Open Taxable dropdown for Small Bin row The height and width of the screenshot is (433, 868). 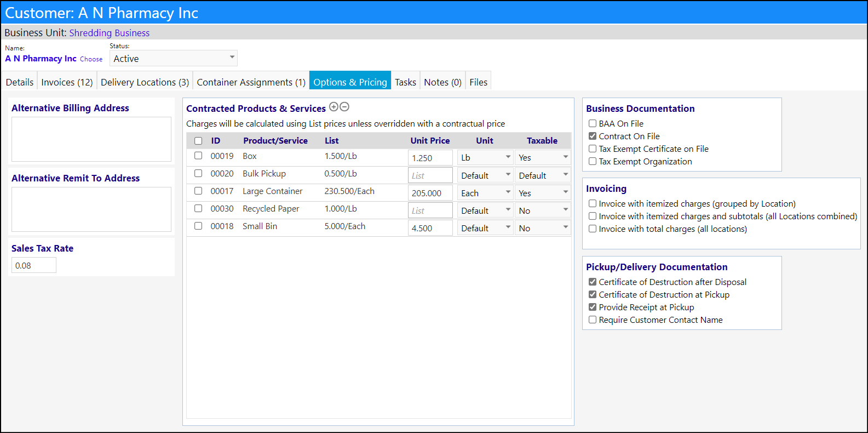tap(543, 228)
